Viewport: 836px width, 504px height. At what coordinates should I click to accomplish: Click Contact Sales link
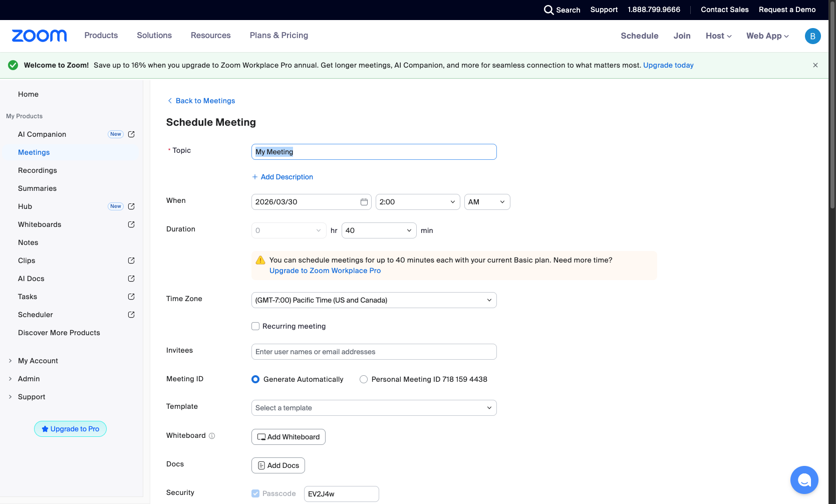click(724, 10)
